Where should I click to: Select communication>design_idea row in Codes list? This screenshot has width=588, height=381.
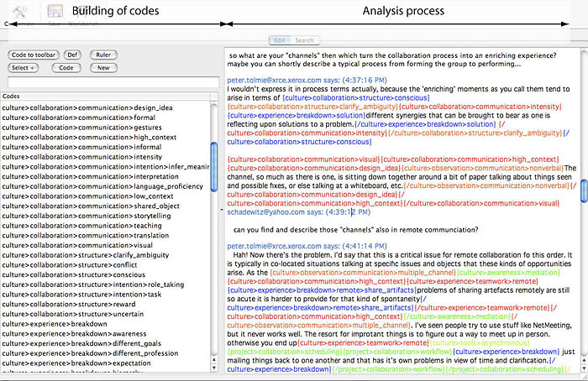(x=105, y=108)
